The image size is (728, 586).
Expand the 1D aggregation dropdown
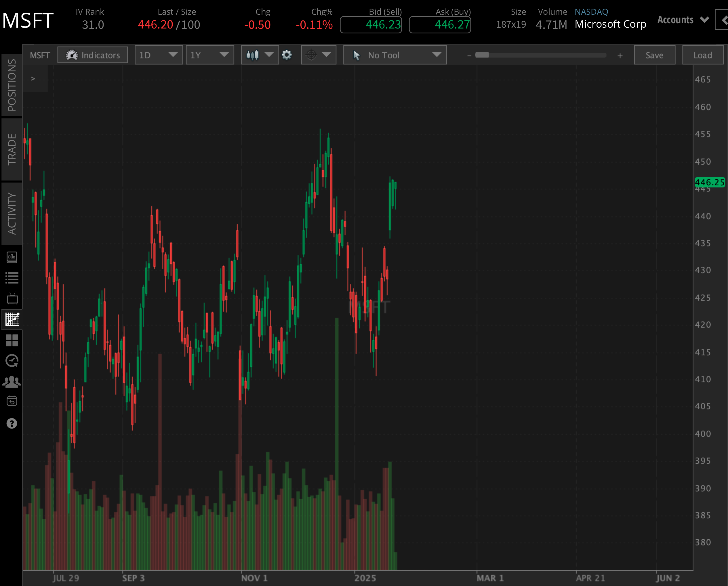click(159, 55)
